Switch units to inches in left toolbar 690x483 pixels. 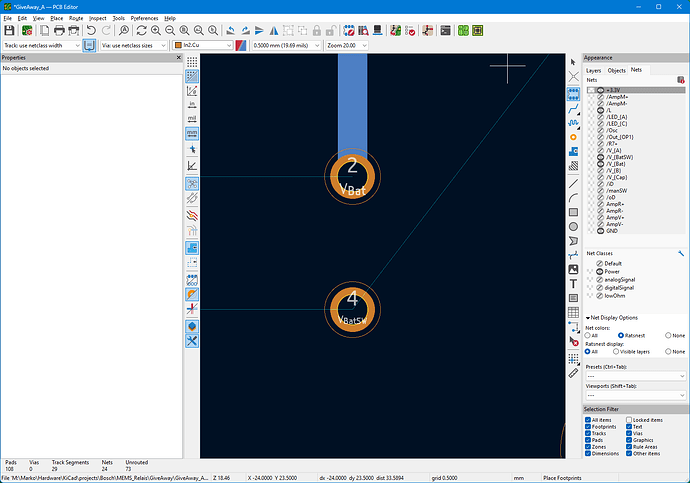[192, 105]
